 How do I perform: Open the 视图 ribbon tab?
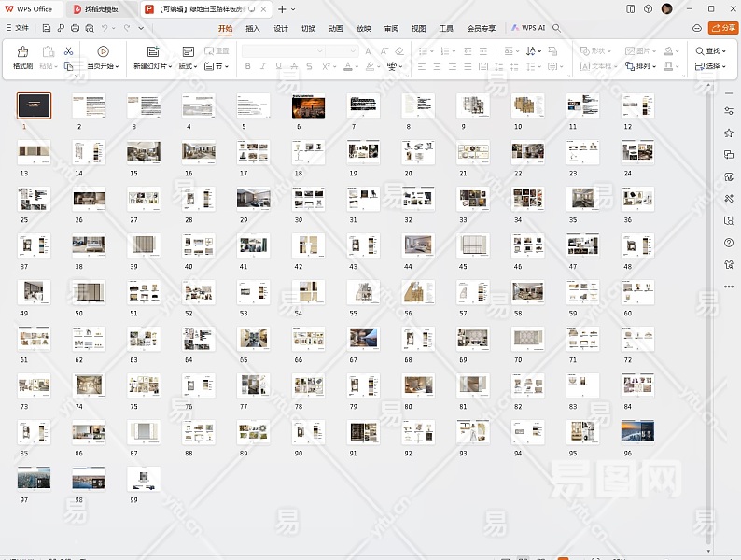point(418,28)
